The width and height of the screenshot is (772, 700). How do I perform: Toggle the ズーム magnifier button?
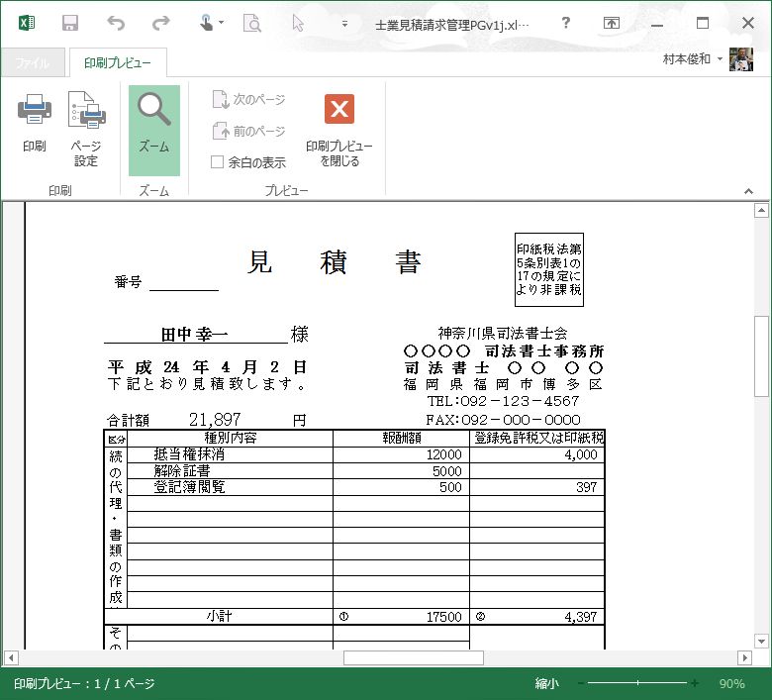tap(154, 130)
